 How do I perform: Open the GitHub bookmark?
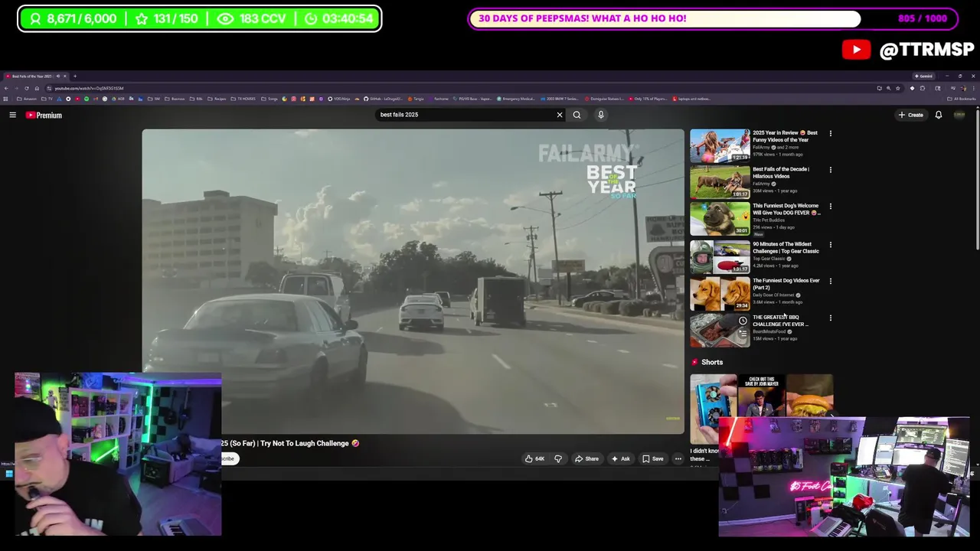click(x=383, y=99)
